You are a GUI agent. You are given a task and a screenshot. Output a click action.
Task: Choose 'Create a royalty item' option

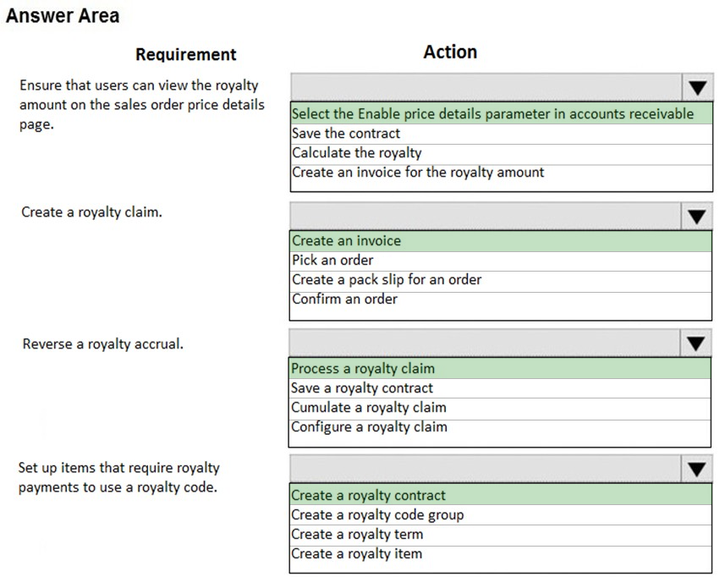click(x=501, y=554)
